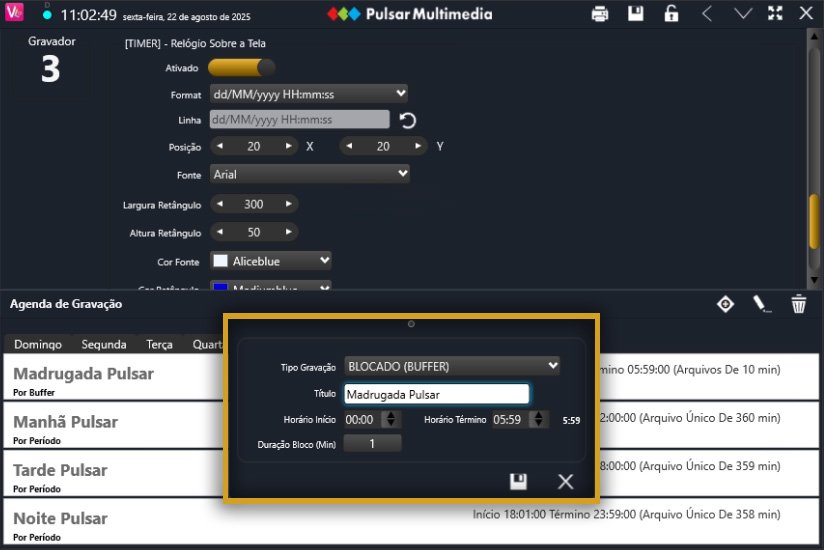Image resolution: width=824 pixels, height=550 pixels.
Task: Decrease Posição X value with left arrow
Action: 220,146
